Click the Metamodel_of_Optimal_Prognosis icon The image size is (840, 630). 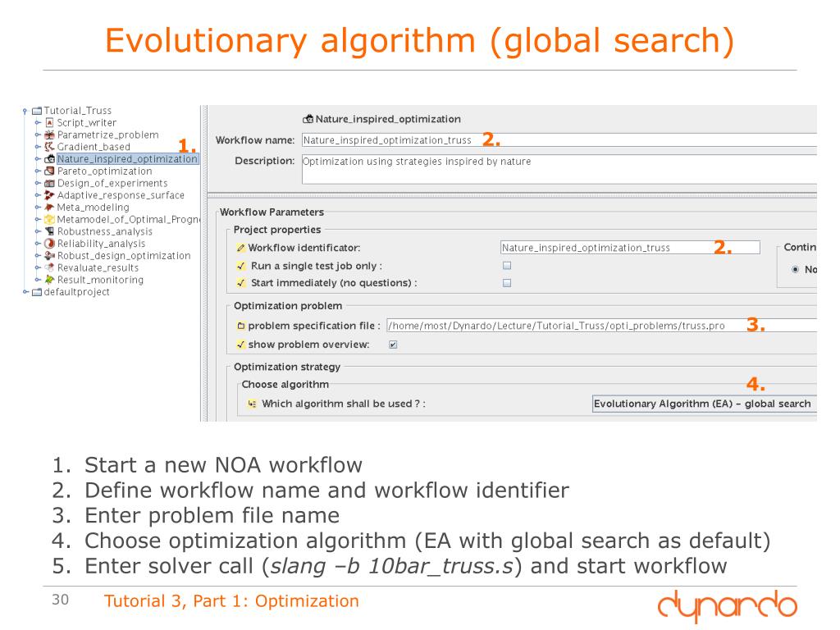point(49,220)
